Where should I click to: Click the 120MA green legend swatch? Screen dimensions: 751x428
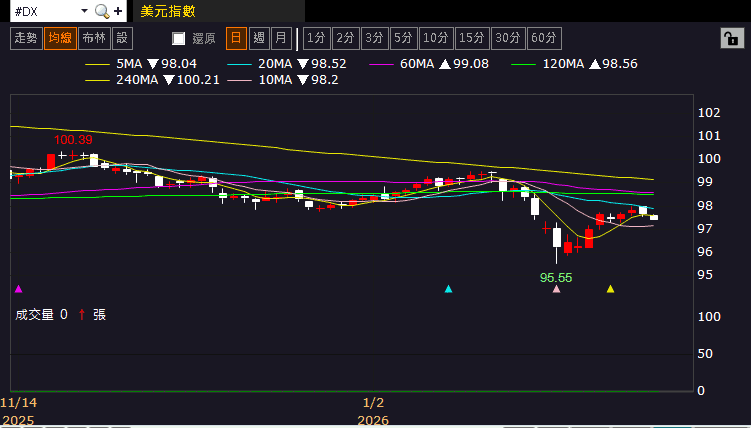click(523, 64)
